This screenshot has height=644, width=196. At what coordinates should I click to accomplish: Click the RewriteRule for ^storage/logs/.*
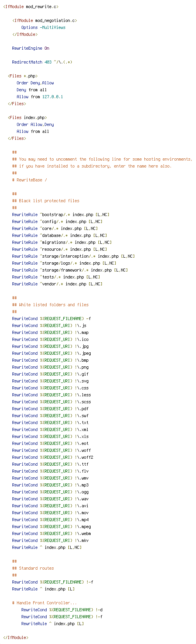64,263
